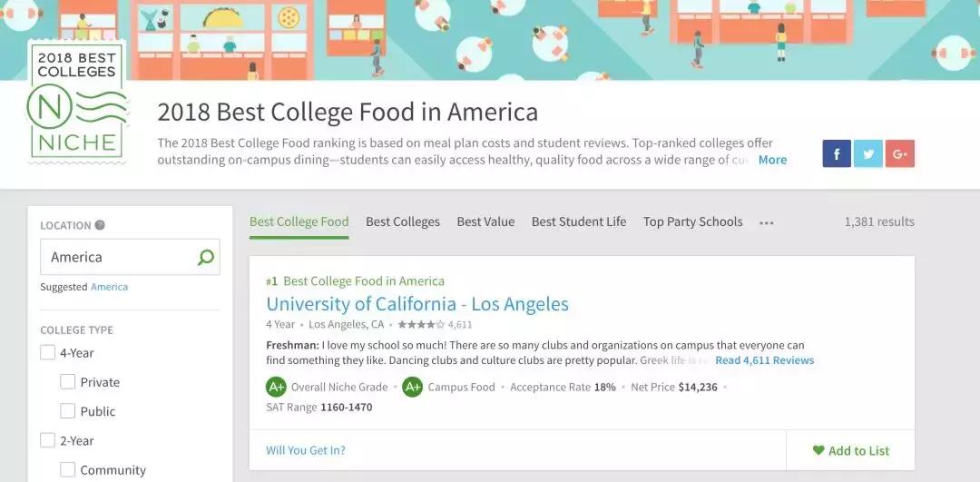Open the more ranking tabs ellipsis menu
Screen dimensions: 980x482
click(x=767, y=222)
